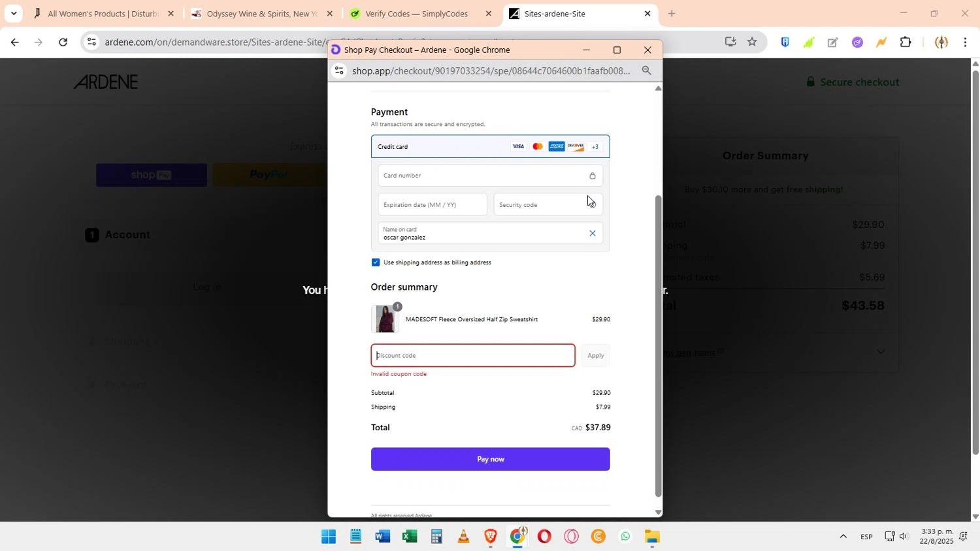Screen dimensions: 980x551
Task: Click the PayPal express button
Action: click(x=269, y=175)
